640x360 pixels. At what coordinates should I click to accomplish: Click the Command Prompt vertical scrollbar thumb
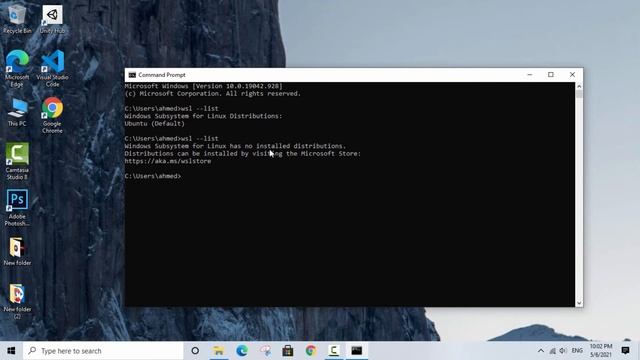pyautogui.click(x=579, y=94)
